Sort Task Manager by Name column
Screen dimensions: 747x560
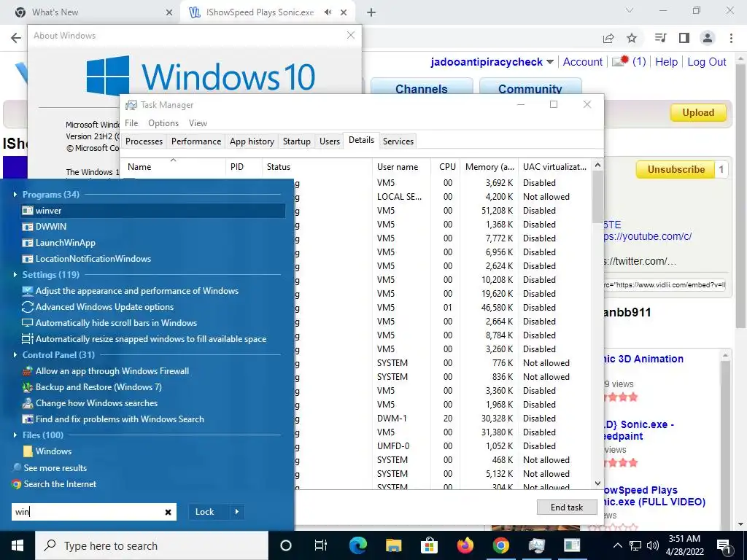[x=172, y=167]
